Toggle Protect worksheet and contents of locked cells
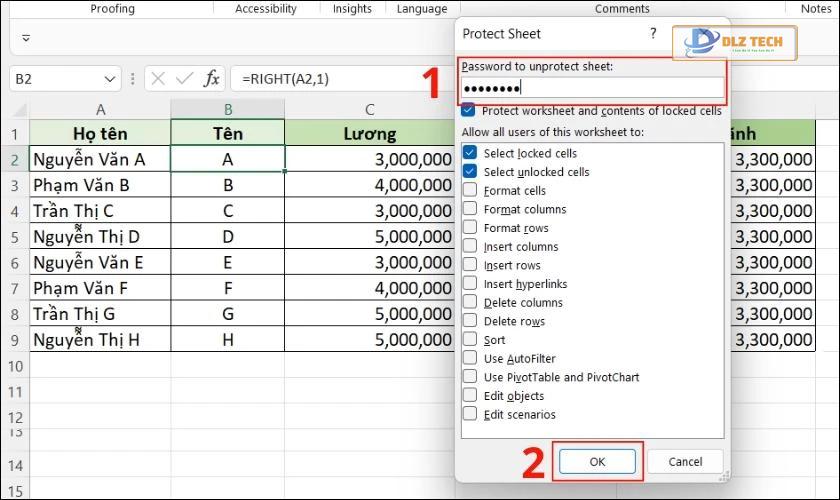 [468, 110]
